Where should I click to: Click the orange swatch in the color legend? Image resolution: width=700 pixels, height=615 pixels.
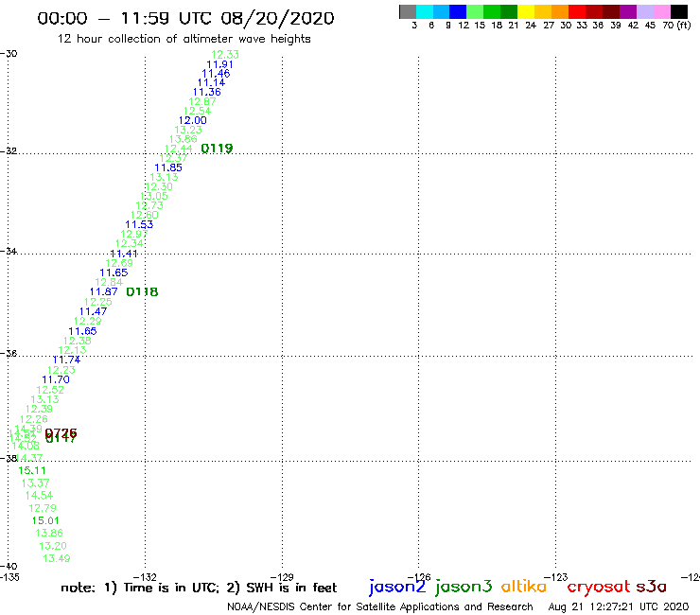click(x=560, y=11)
